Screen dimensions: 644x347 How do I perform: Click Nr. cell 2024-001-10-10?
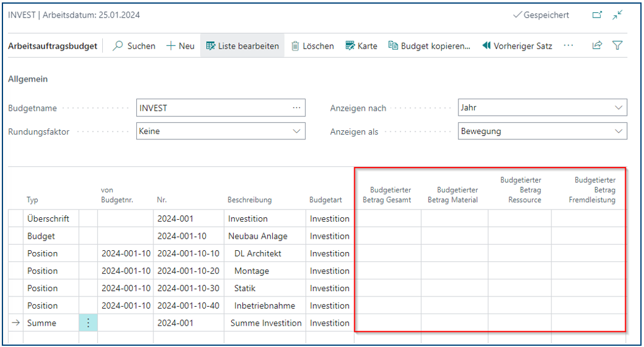click(189, 253)
